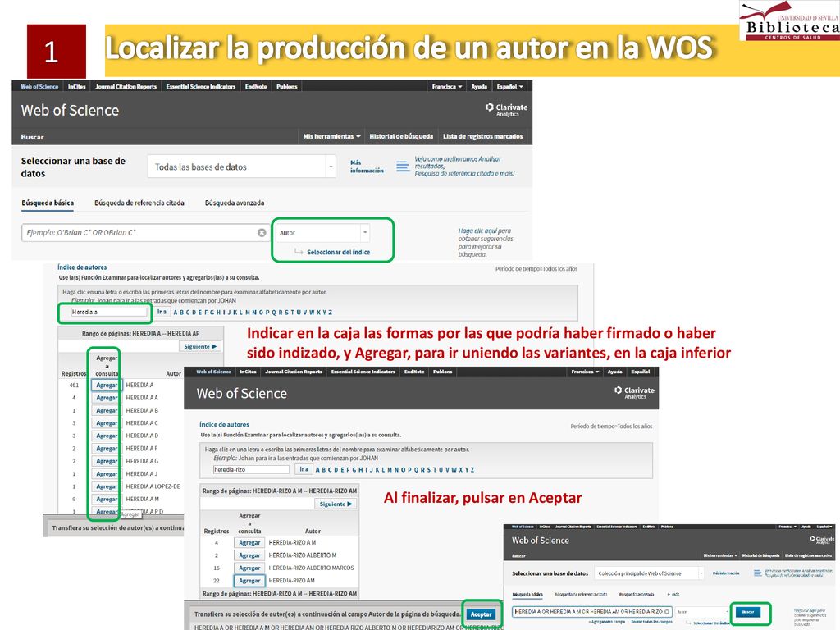Image resolution: width=840 pixels, height=630 pixels.
Task: Click Siguiente under range HEREDIA-RIZO A M
Action: coord(336,504)
